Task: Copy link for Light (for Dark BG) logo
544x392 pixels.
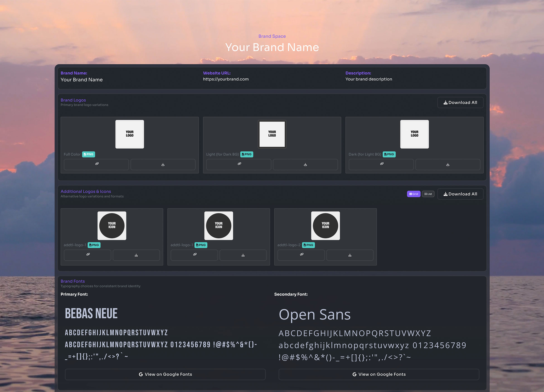Action: click(x=239, y=164)
